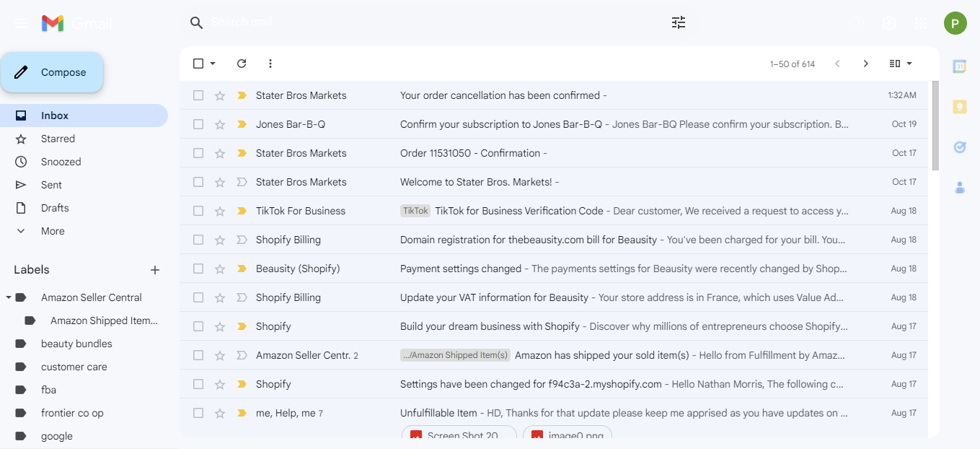Select the Jones Bar-B-Q email checkbox
Image resolution: width=980 pixels, height=449 pixels.
pos(198,124)
